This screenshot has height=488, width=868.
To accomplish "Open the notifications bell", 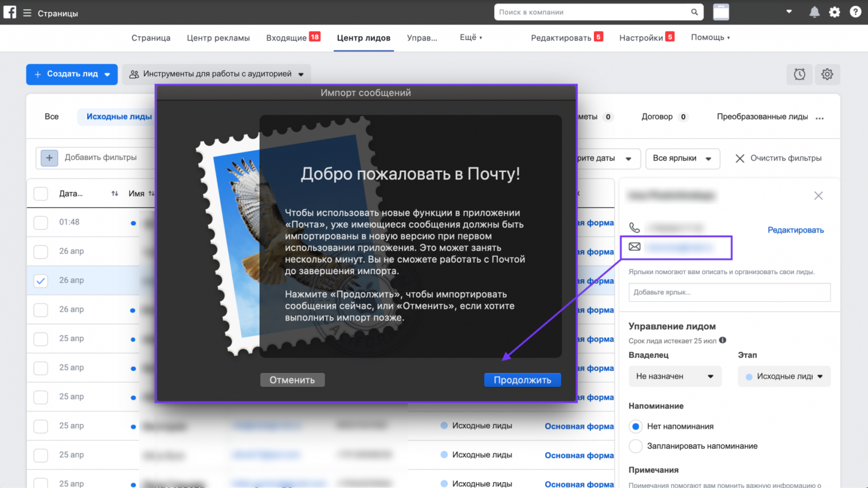I will click(814, 12).
